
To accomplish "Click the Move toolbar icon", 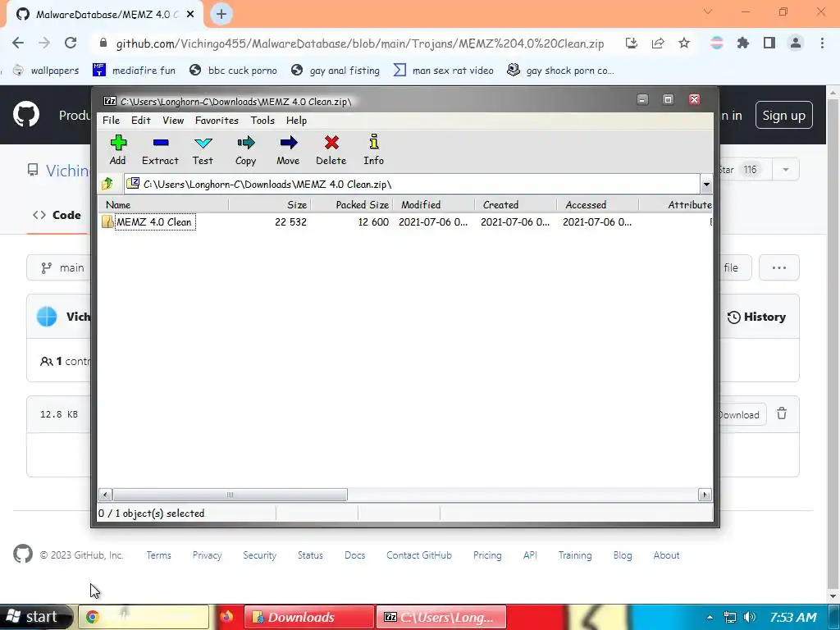I will click(288, 150).
